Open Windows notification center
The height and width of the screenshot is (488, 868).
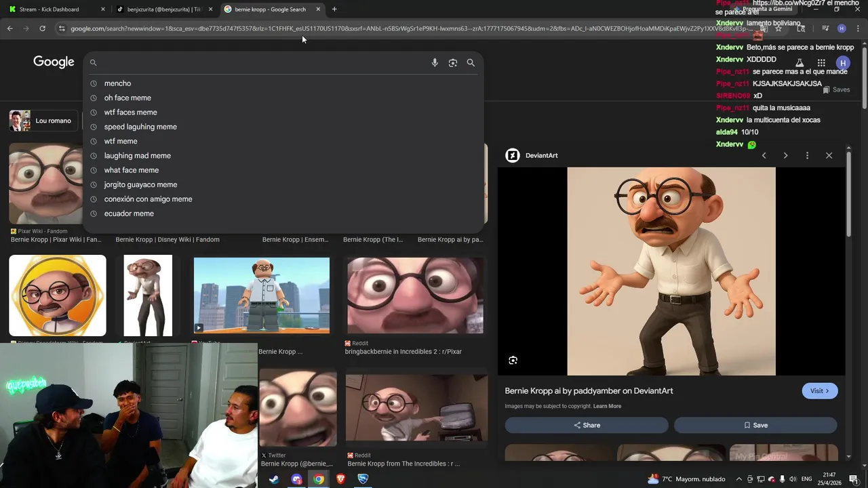[854, 479]
